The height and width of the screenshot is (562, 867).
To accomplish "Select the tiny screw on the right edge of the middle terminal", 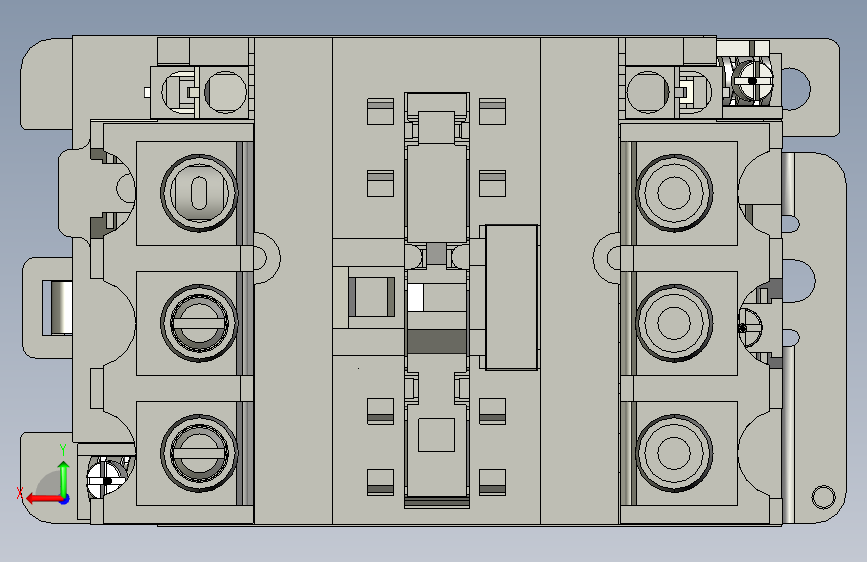I will click(x=749, y=328).
